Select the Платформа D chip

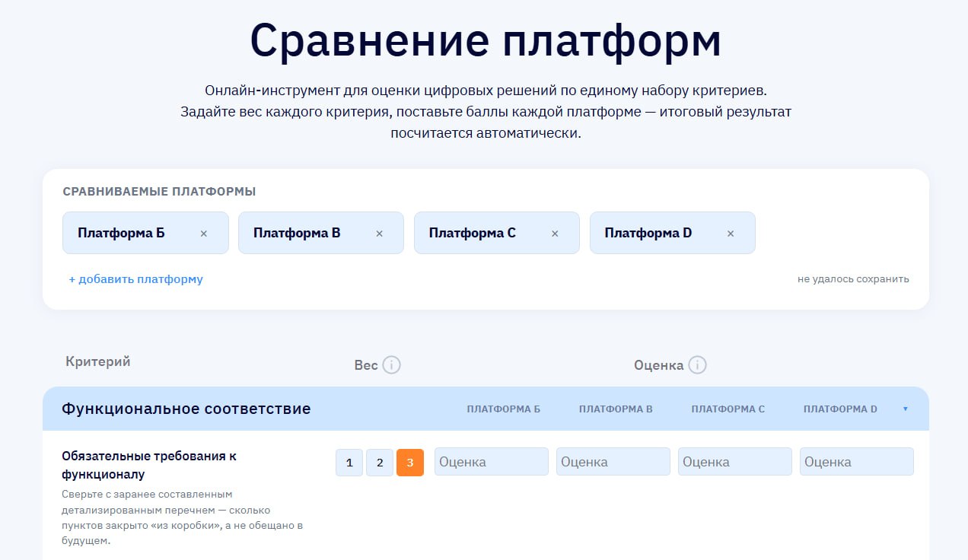click(x=673, y=233)
